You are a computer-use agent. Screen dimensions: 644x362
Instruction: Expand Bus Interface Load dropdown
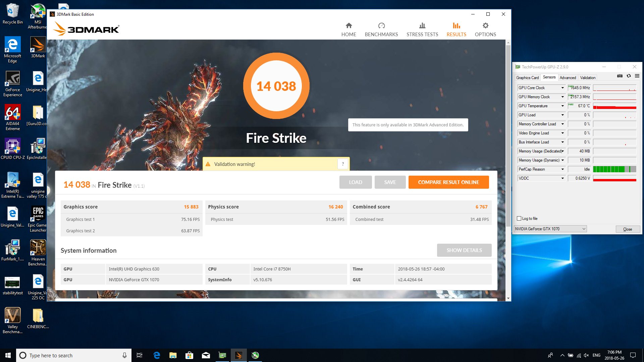[562, 142]
